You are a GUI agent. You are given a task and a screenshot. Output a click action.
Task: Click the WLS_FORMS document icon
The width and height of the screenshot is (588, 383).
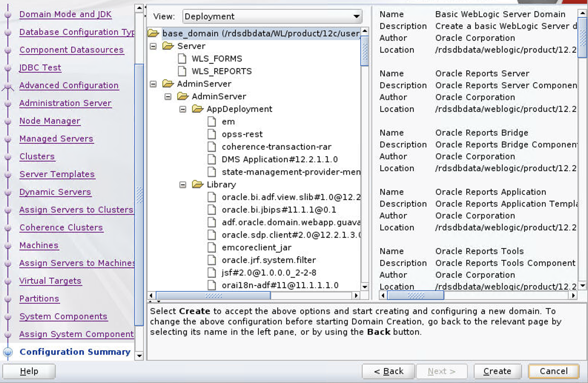point(182,59)
